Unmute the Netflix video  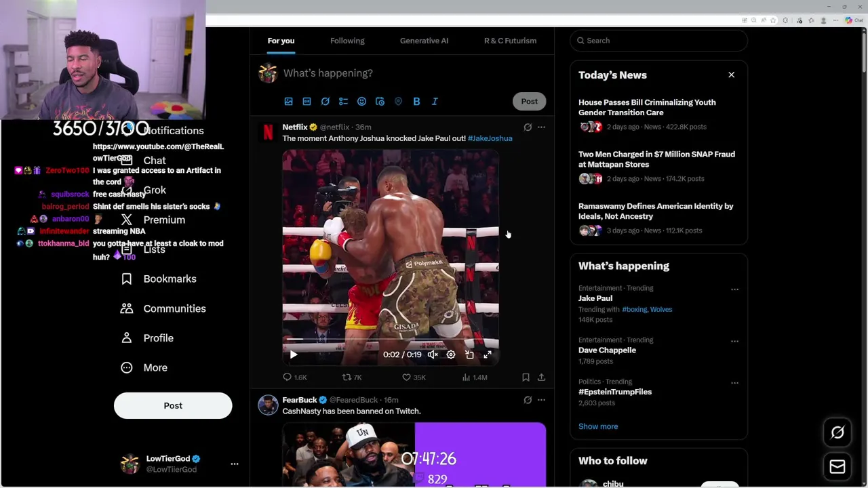(433, 354)
